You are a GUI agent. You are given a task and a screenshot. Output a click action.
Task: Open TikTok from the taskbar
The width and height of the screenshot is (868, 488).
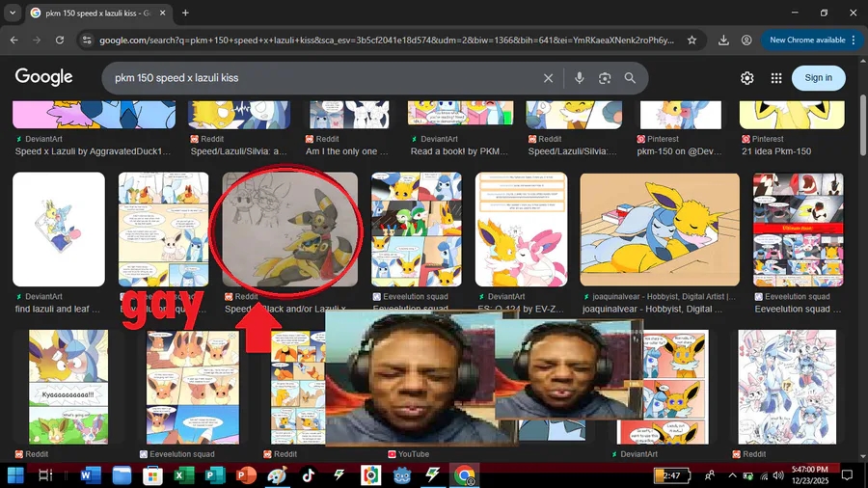[x=308, y=475]
